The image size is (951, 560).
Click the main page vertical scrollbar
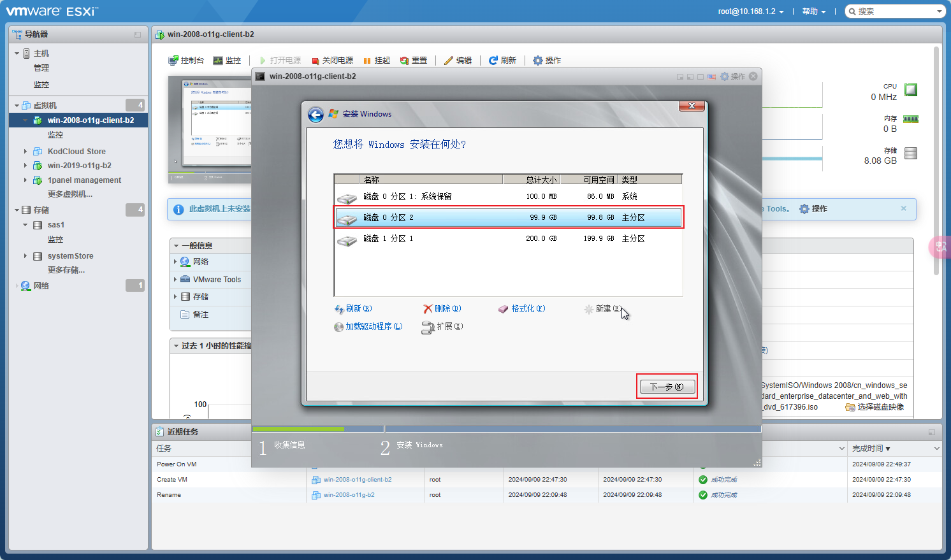click(936, 159)
